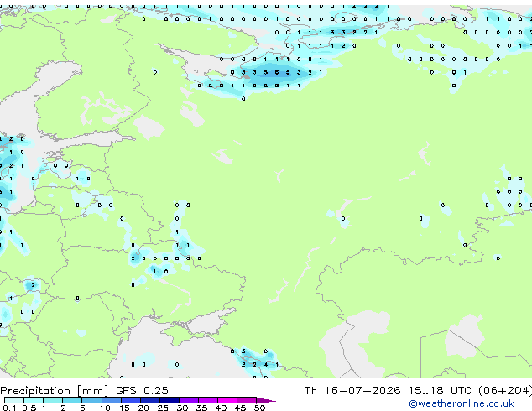Select the 0.5–1 mm legend color swatch

34,400
